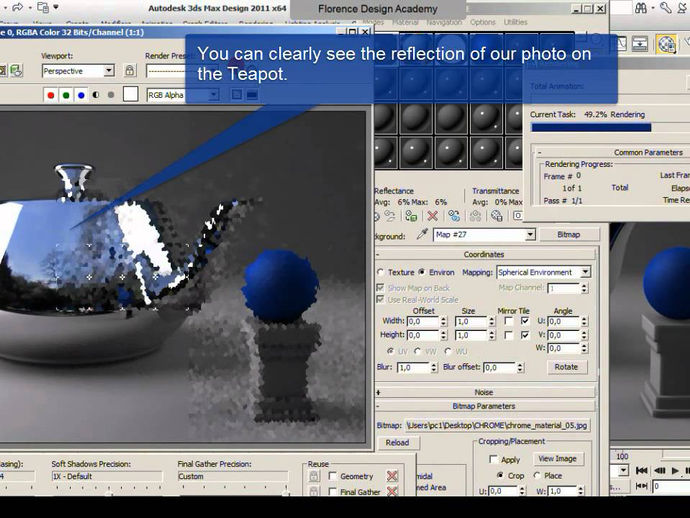The image size is (690, 518).
Task: Increase the Width Offset spinner
Action: (444, 319)
